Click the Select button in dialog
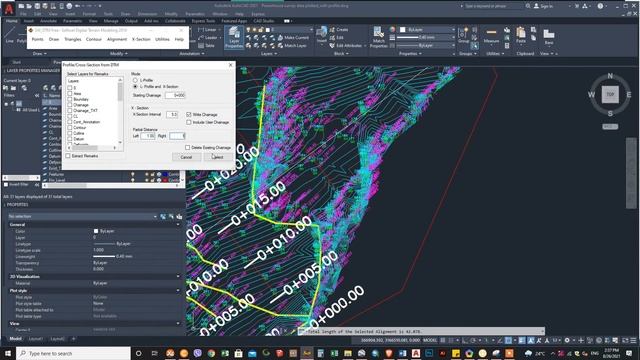640x360 pixels. tap(218, 157)
